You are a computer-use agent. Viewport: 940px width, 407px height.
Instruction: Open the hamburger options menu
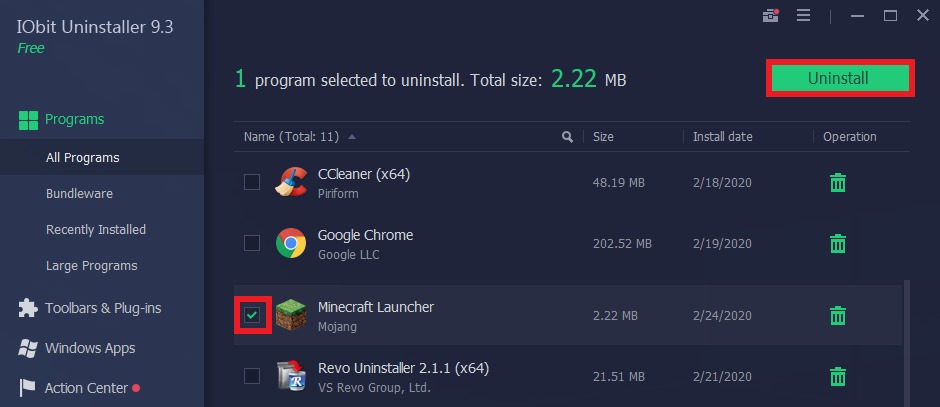point(803,16)
